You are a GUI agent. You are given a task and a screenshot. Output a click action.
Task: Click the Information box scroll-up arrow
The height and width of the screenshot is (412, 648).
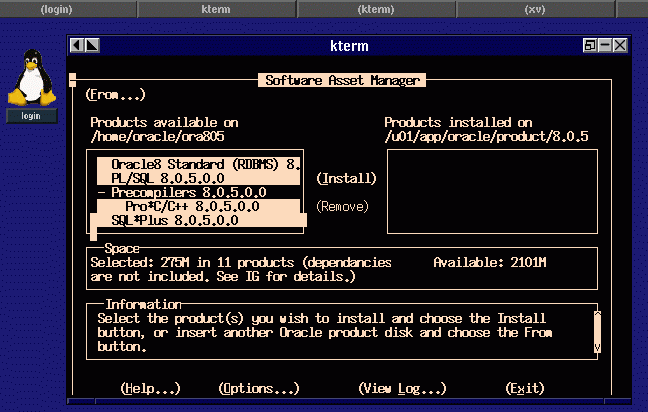click(x=597, y=316)
